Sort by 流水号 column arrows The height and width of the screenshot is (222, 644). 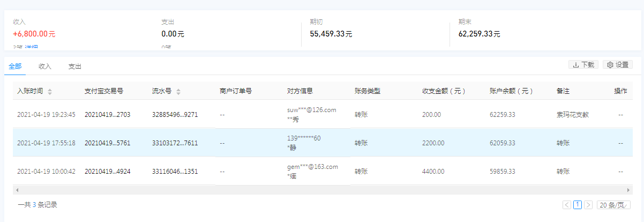click(178, 92)
